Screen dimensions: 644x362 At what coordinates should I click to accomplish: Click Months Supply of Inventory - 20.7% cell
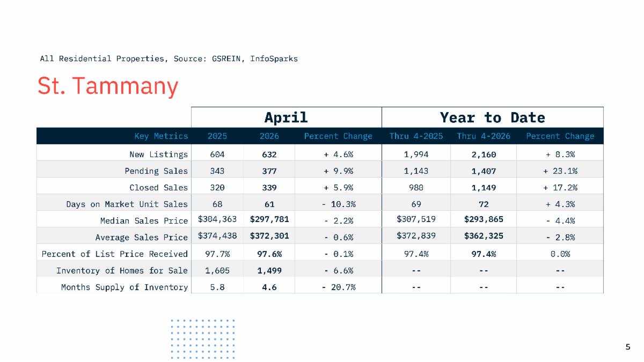(338, 287)
